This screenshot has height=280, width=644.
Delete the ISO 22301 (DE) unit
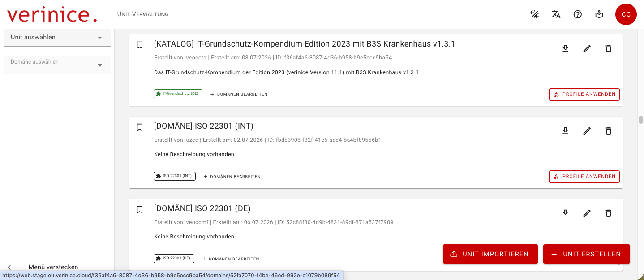click(x=608, y=213)
